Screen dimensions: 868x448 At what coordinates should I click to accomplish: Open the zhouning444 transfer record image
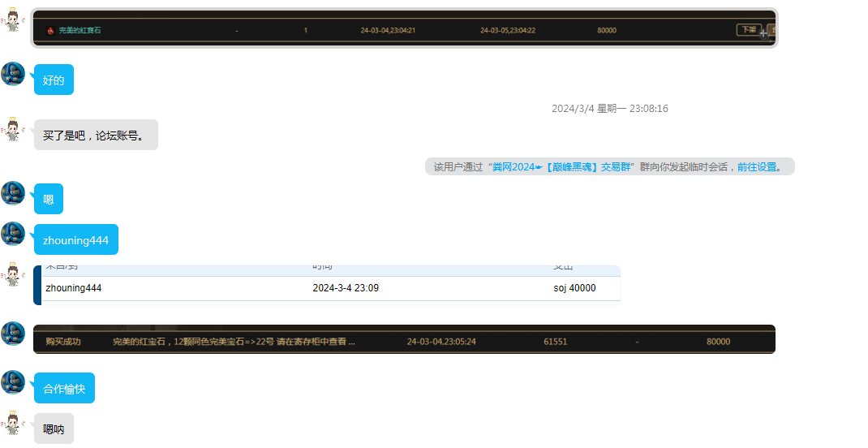coord(330,285)
